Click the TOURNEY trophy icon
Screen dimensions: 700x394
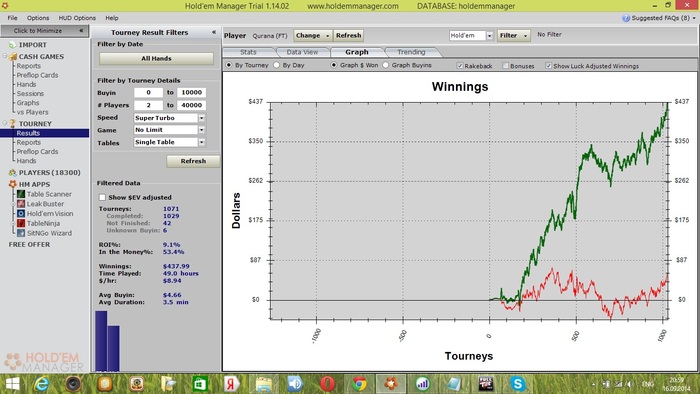coord(12,124)
